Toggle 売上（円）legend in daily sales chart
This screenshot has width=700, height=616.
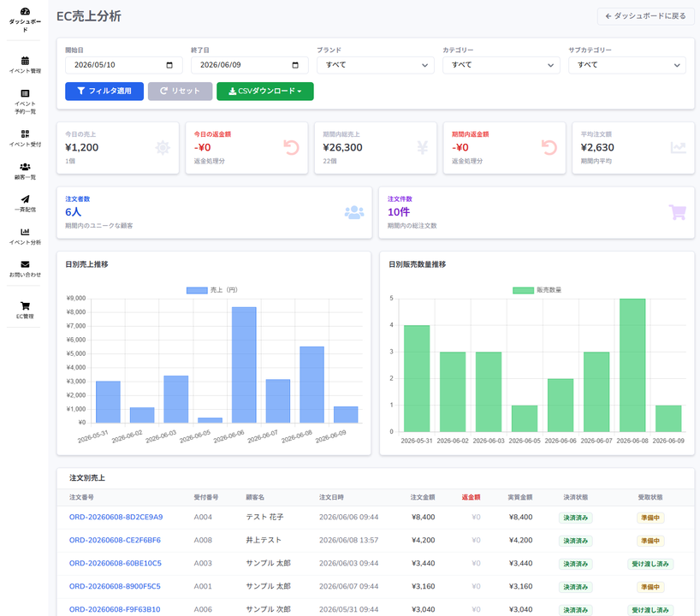(212, 290)
